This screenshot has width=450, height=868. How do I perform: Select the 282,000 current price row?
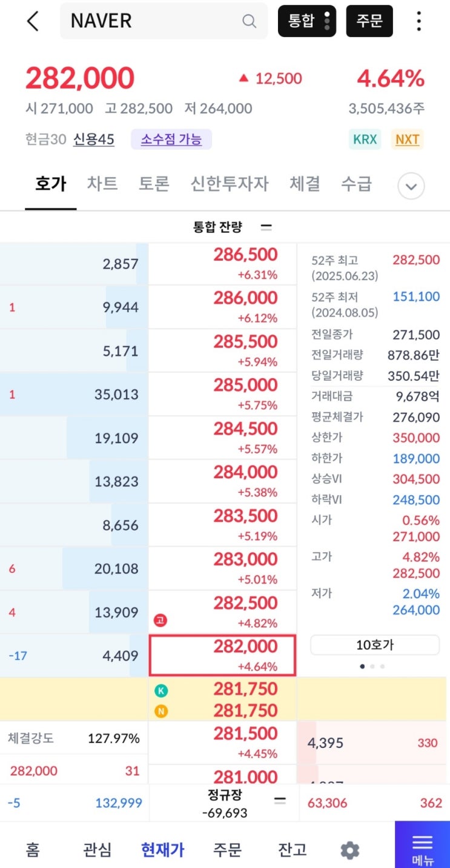(222, 655)
